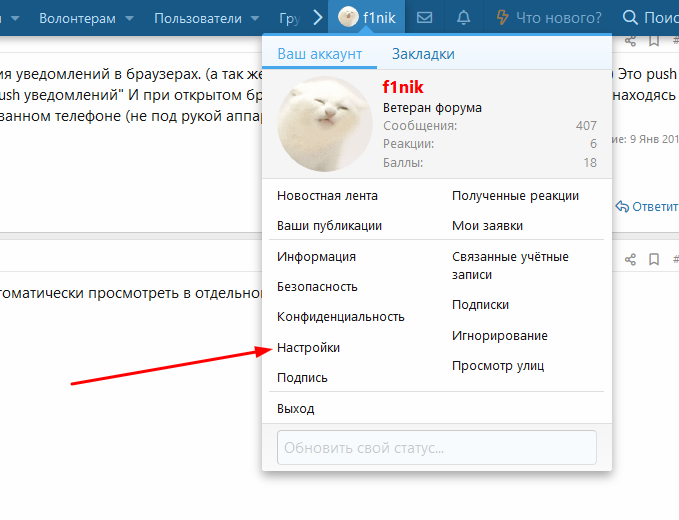Click the Реакции count 6
Image resolution: width=679 pixels, height=520 pixels.
[x=593, y=144]
